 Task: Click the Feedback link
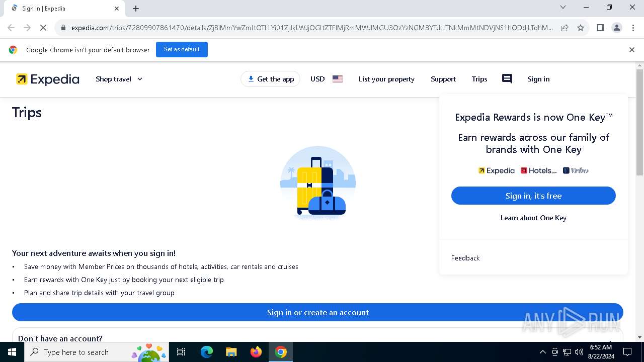tap(465, 258)
